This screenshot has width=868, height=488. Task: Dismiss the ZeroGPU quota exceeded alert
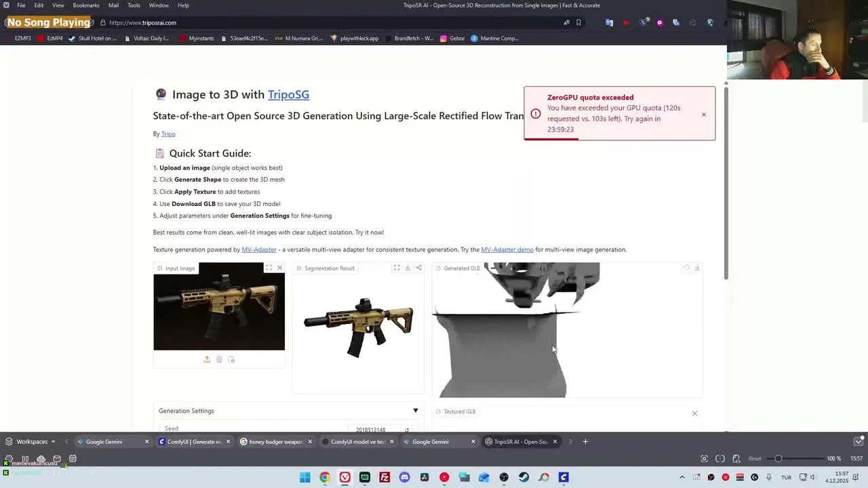coord(704,115)
